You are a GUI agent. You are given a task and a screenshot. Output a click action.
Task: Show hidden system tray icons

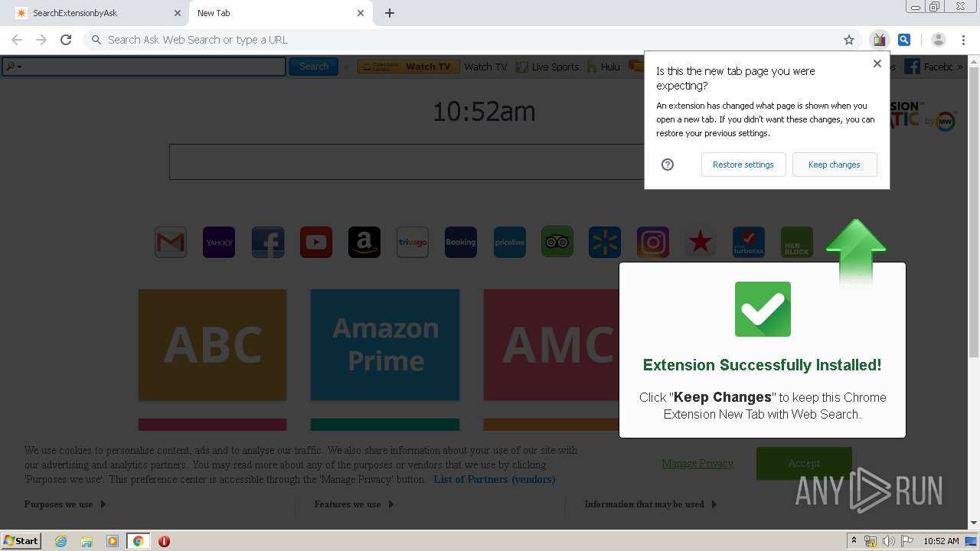coord(854,541)
